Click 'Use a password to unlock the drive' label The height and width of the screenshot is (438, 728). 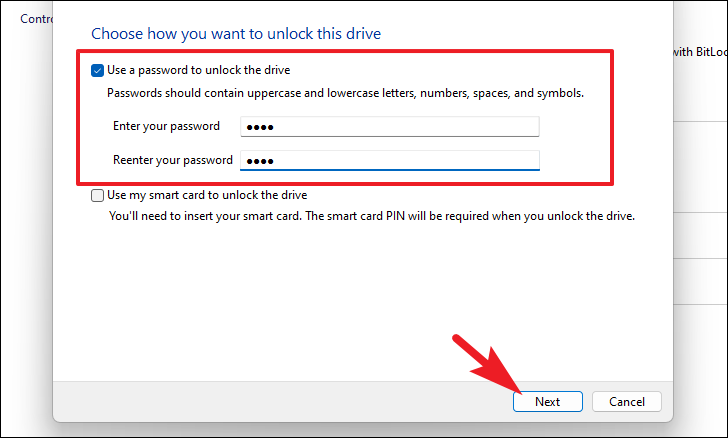click(198, 70)
